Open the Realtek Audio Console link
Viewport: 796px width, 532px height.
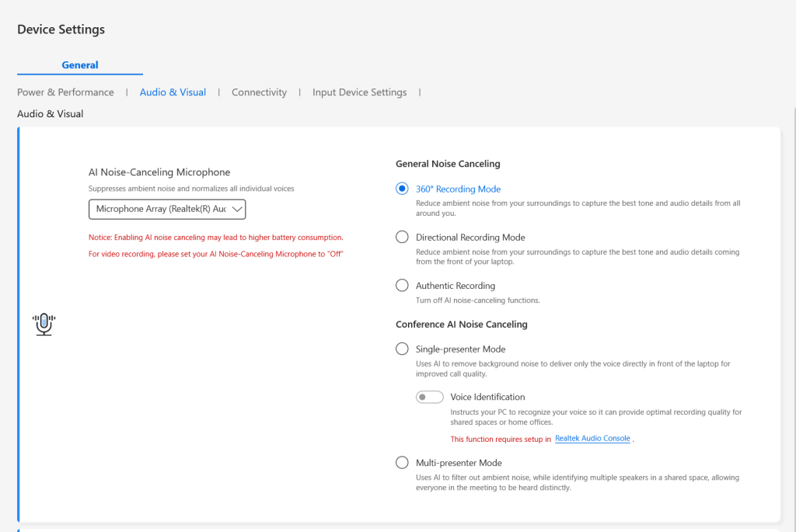592,439
